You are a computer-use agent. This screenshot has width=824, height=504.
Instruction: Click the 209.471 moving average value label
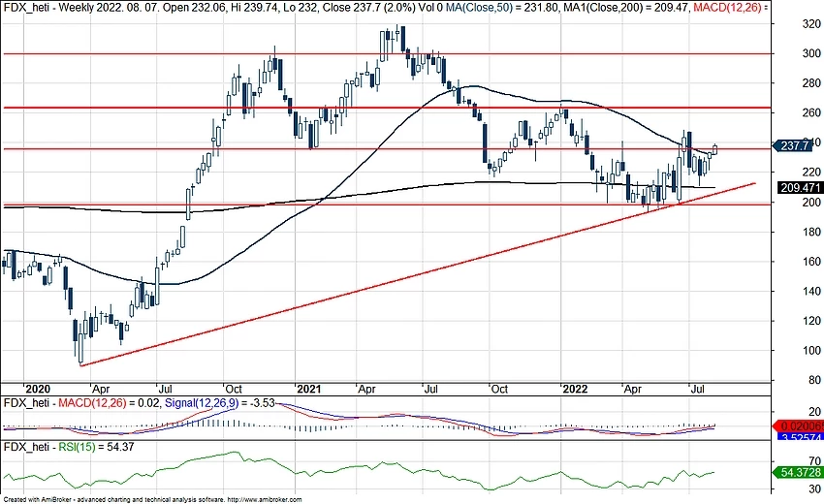coord(800,188)
